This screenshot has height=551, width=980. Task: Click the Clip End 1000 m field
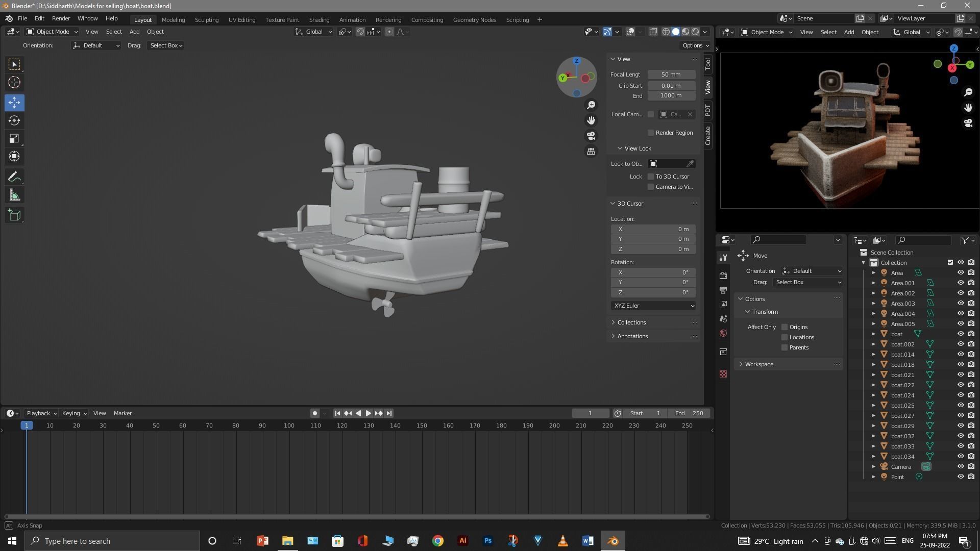(x=671, y=96)
